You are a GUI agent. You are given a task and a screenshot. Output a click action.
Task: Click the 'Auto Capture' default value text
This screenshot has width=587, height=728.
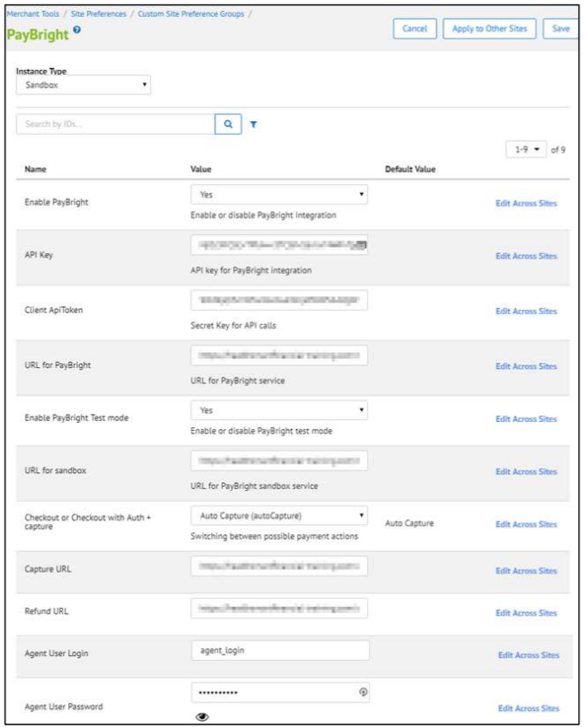[409, 523]
